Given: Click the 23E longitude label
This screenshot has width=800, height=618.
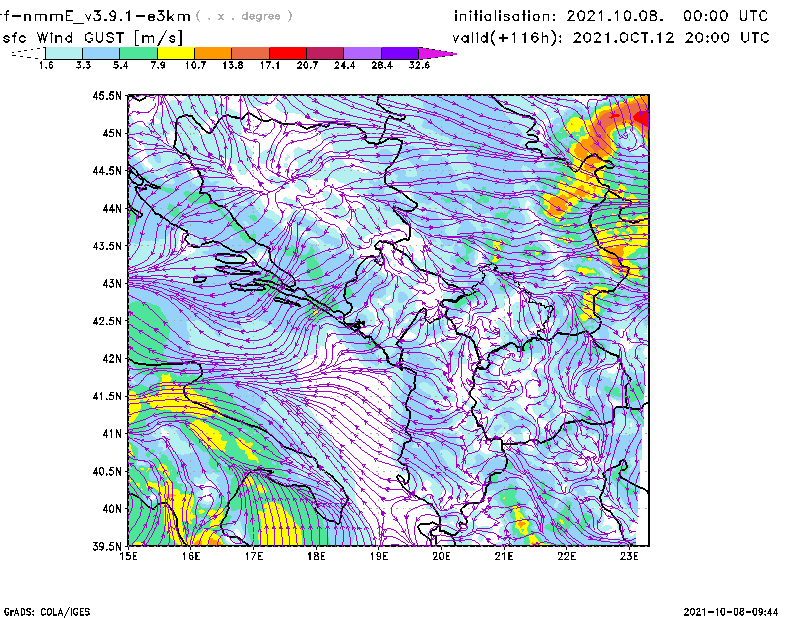Looking at the screenshot, I should pyautogui.click(x=629, y=556).
